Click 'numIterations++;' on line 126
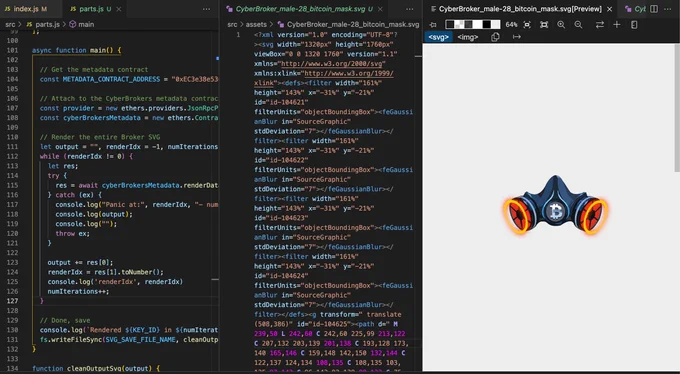680x374 pixels. 78,291
